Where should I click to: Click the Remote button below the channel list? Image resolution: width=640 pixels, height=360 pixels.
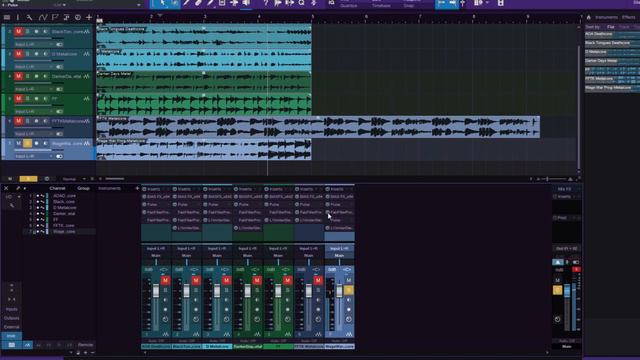pos(85,345)
